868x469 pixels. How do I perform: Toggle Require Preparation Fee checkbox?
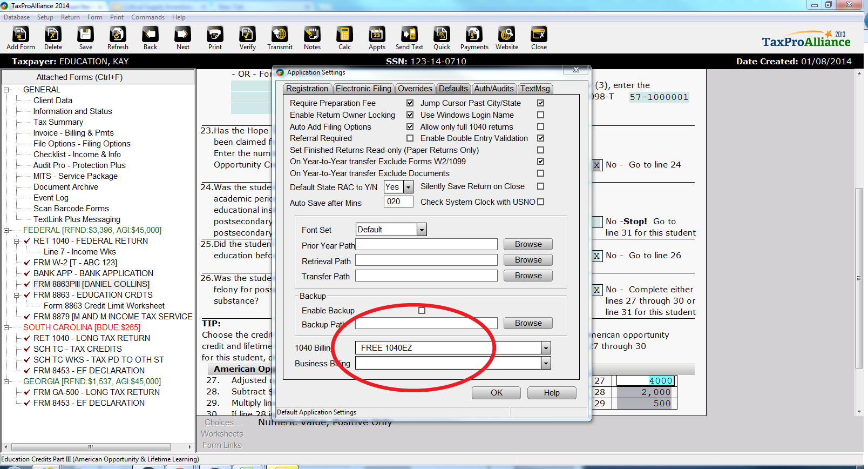[x=410, y=103]
